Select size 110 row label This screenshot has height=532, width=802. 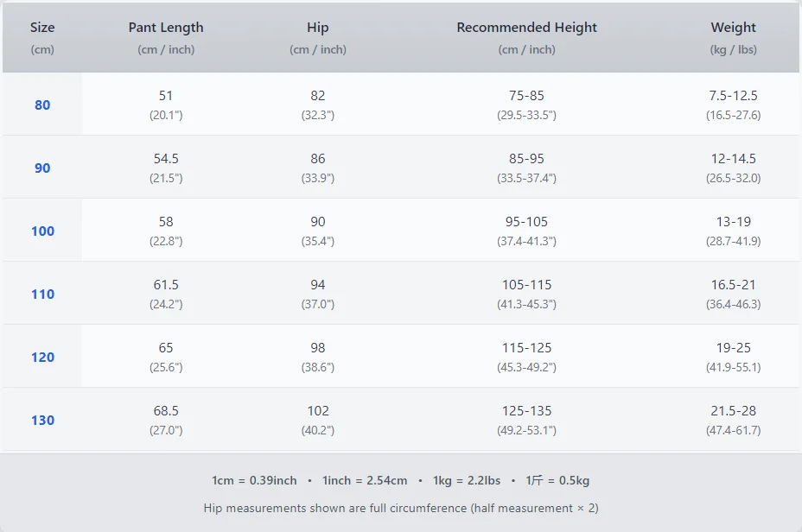[x=42, y=294]
